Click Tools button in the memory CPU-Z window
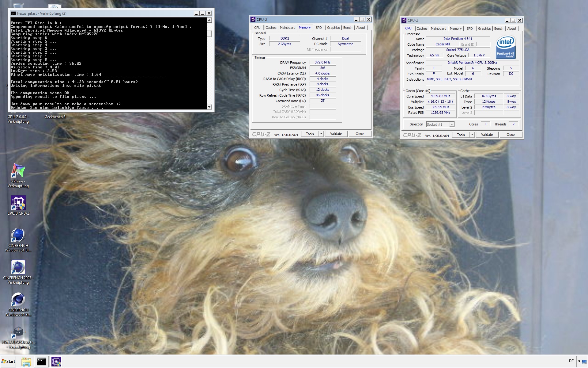588x368 pixels. click(310, 134)
